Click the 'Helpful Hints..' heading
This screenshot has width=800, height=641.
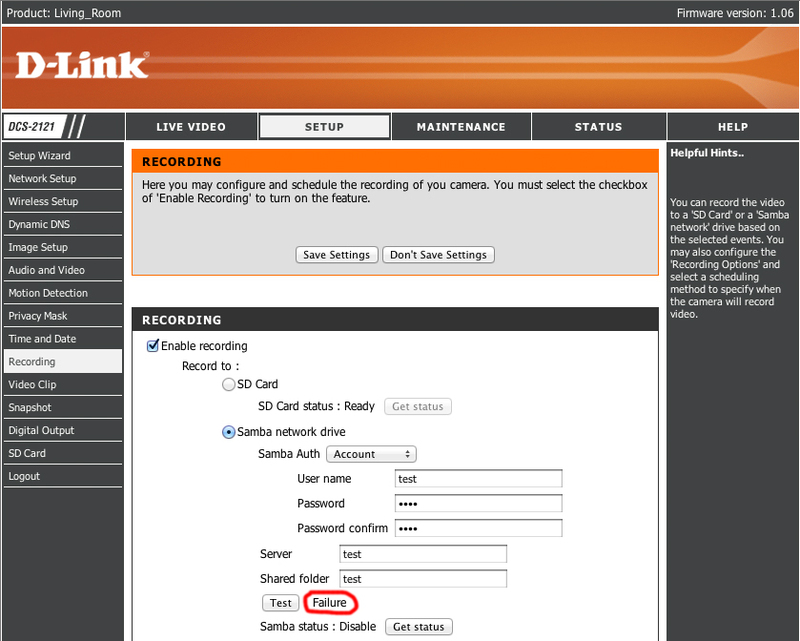click(x=707, y=153)
